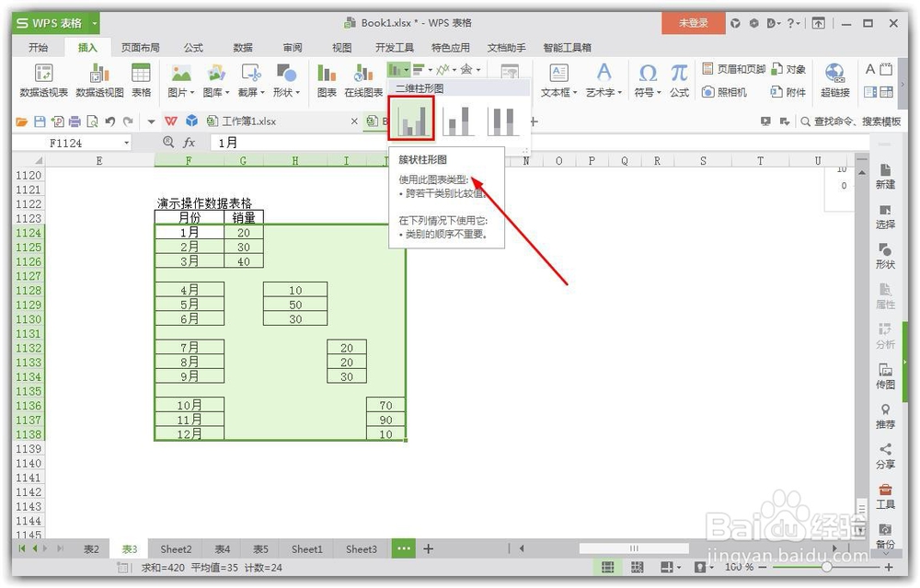
Task: Click the zoom slider handle in the status bar
Action: tap(827, 567)
